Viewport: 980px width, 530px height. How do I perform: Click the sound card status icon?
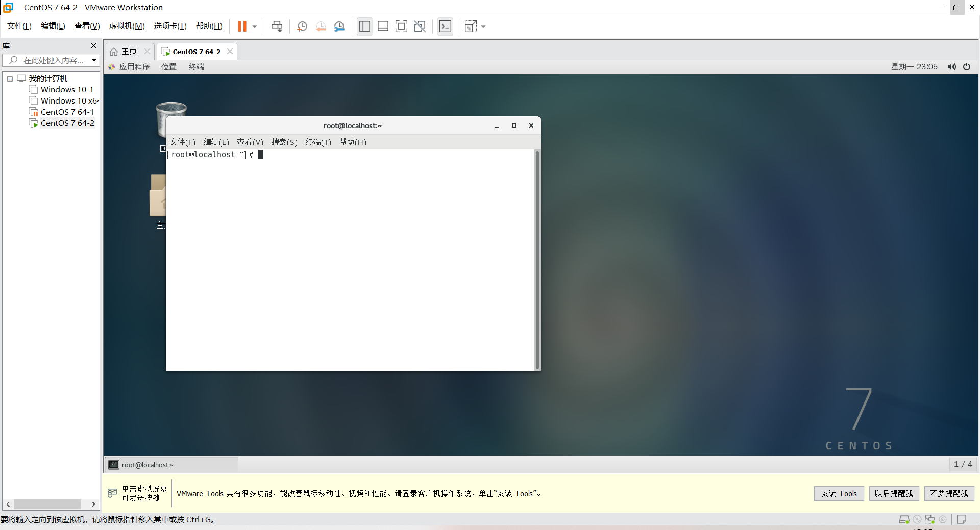coord(943,519)
